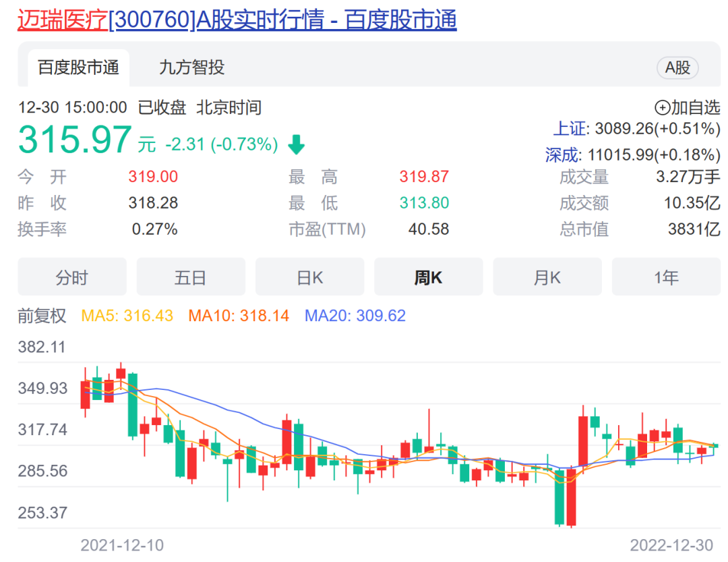The image size is (728, 562).
Task: Expand the 五日 five-day chart option
Action: click(x=191, y=277)
